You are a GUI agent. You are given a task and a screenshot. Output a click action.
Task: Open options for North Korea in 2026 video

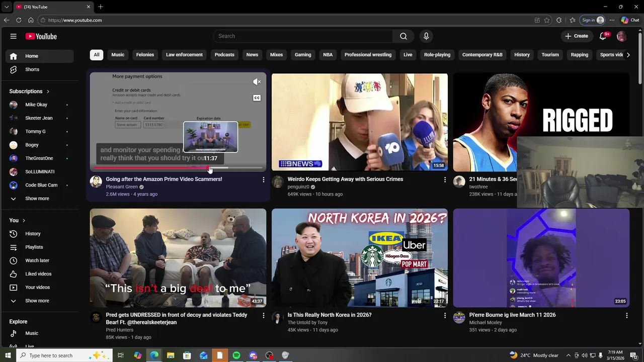point(445,315)
